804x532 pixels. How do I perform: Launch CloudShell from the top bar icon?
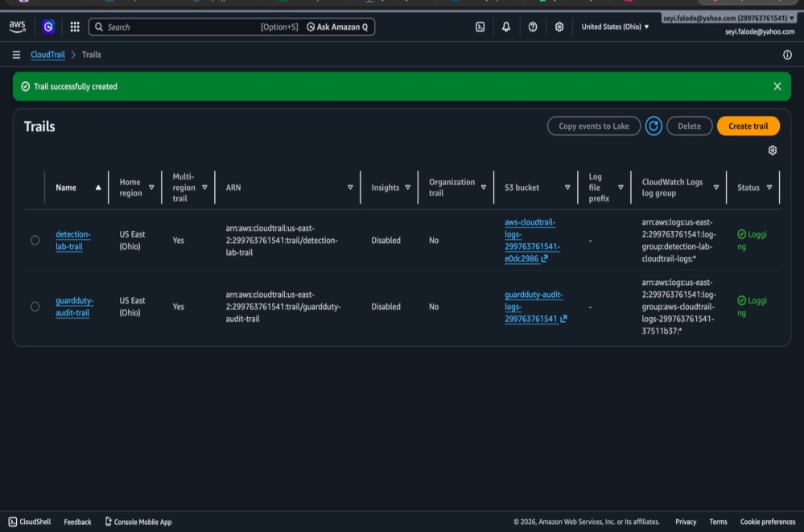tap(480, 27)
